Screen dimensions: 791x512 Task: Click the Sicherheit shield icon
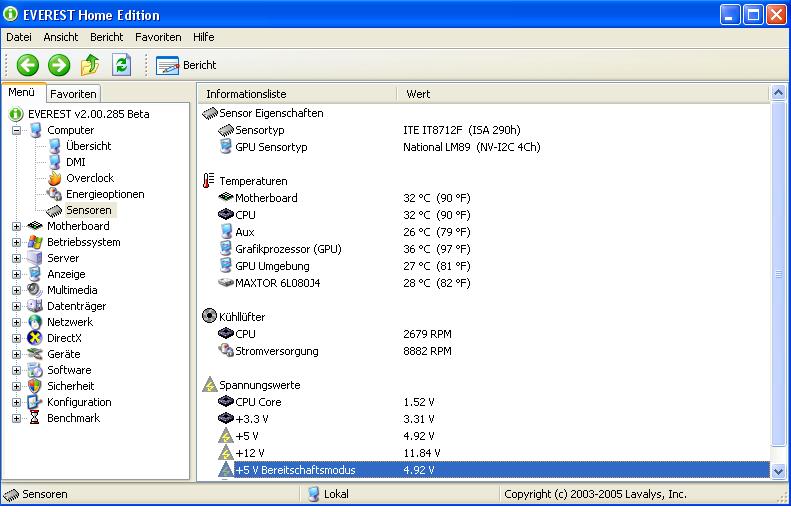click(35, 386)
